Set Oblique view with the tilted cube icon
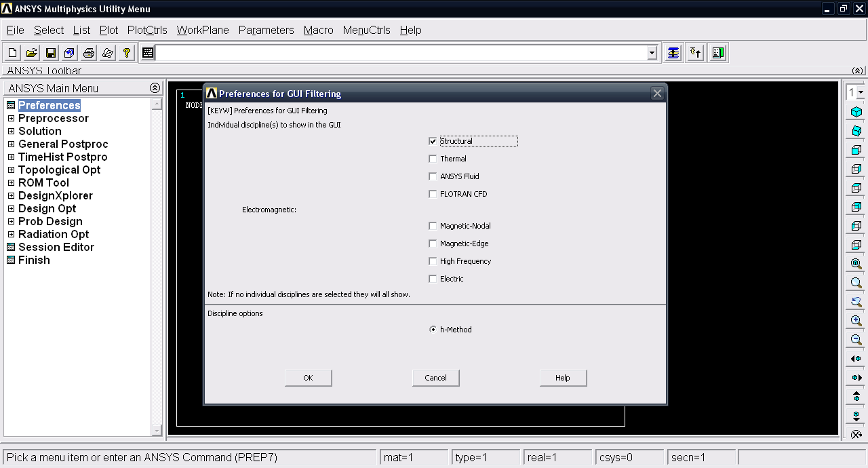Image resolution: width=868 pixels, height=468 pixels. coord(856,131)
